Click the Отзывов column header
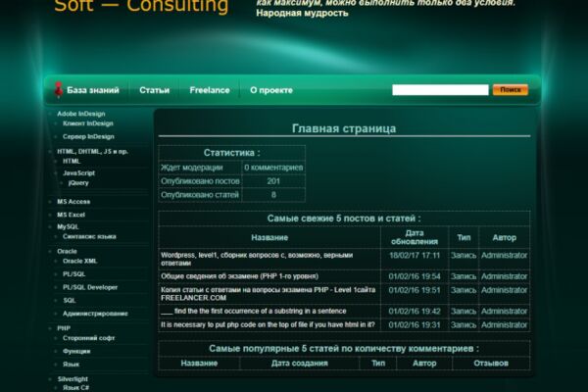The image size is (588, 392). [491, 364]
